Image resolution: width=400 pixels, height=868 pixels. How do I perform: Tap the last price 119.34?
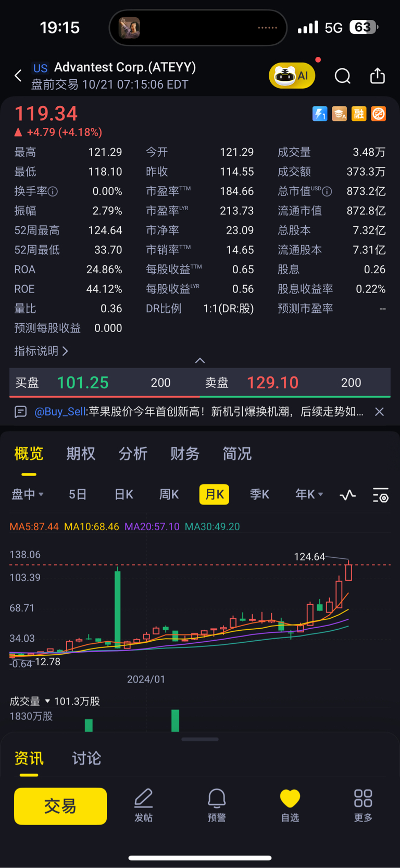pos(46,114)
